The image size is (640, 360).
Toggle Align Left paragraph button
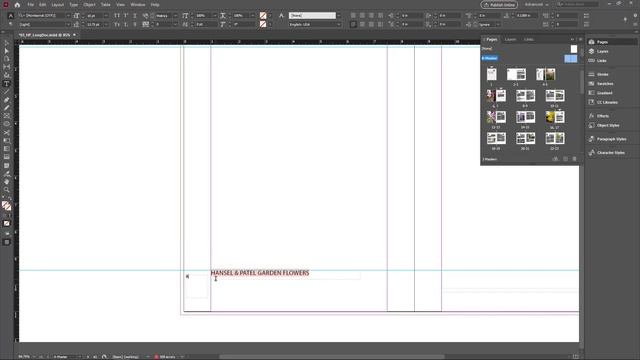353,16
